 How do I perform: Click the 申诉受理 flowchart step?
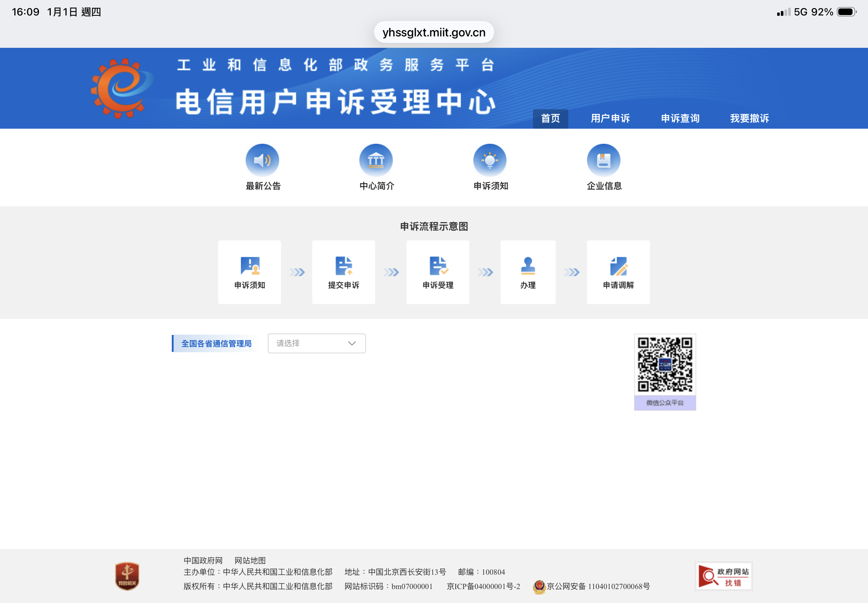point(438,272)
